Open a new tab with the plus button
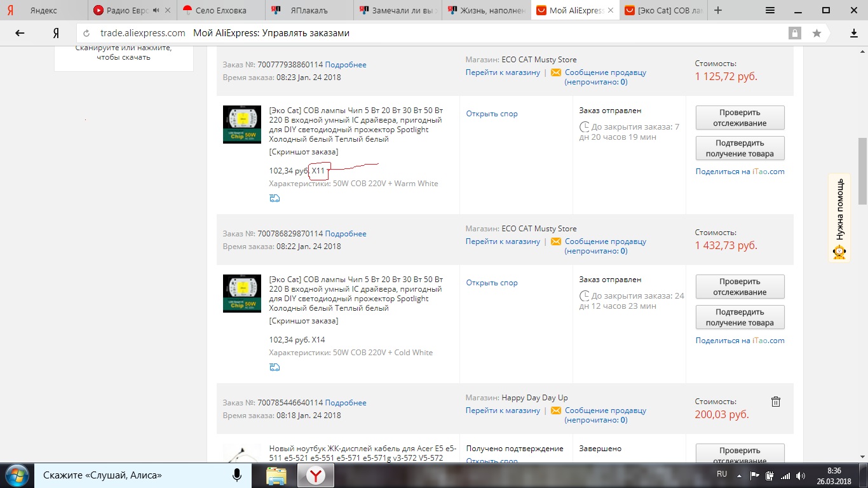The width and height of the screenshot is (868, 488). pos(718,10)
